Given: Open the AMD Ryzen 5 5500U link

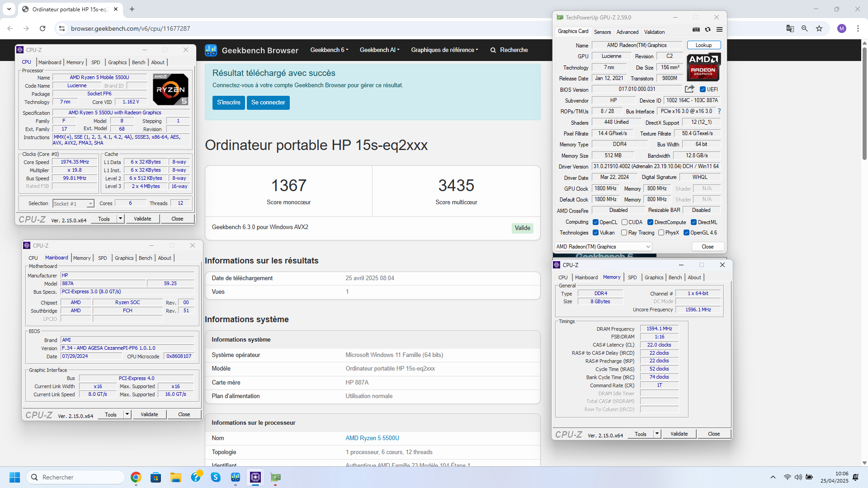Looking at the screenshot, I should coord(373,438).
